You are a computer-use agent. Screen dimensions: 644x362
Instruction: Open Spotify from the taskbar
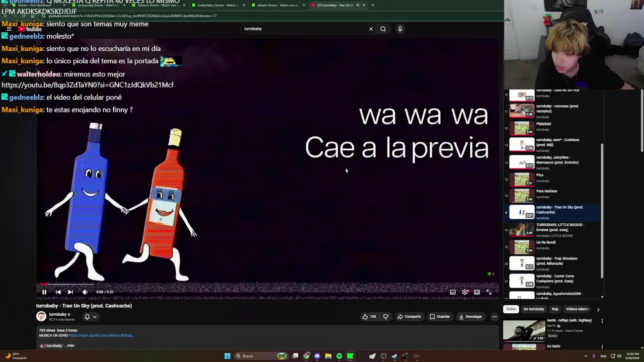click(x=339, y=356)
